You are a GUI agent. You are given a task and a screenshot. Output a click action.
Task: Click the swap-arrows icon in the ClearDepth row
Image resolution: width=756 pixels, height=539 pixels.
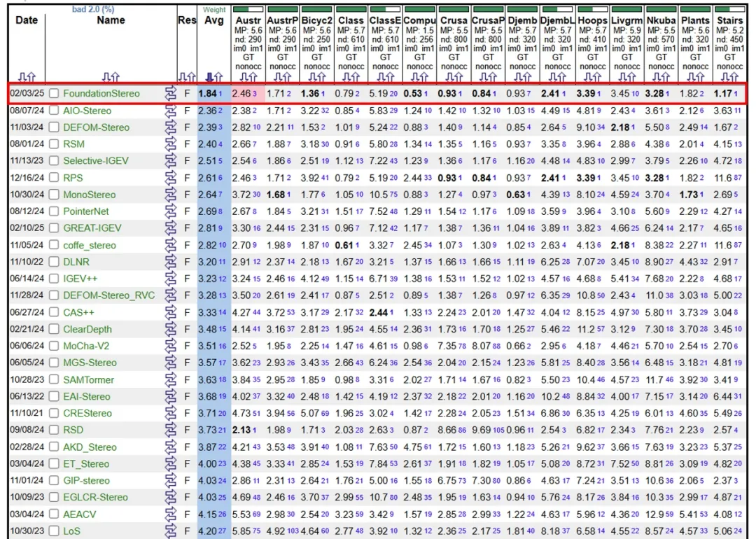point(170,329)
